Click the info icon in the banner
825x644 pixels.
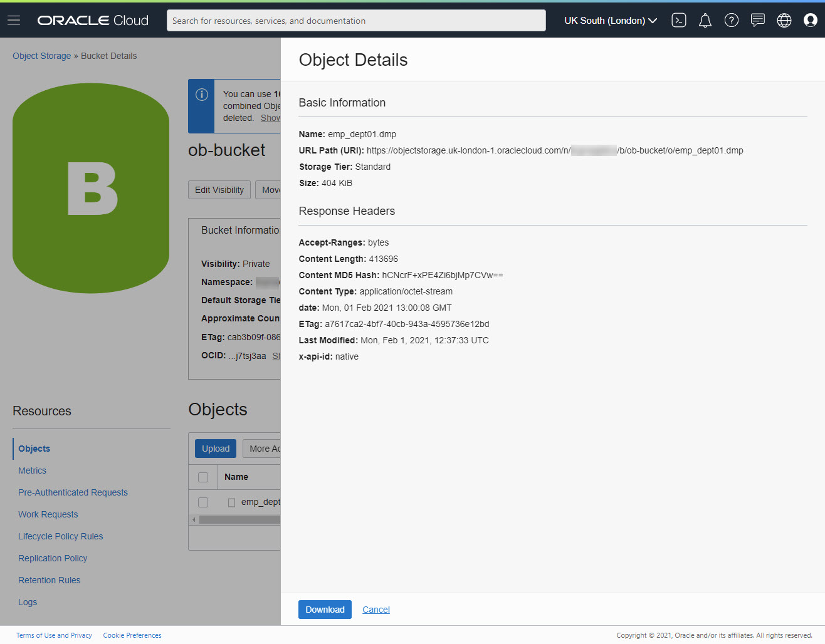tap(202, 95)
